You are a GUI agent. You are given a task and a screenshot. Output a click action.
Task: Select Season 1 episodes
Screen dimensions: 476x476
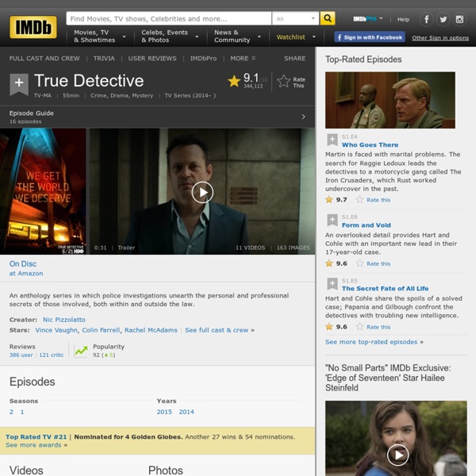coord(22,412)
